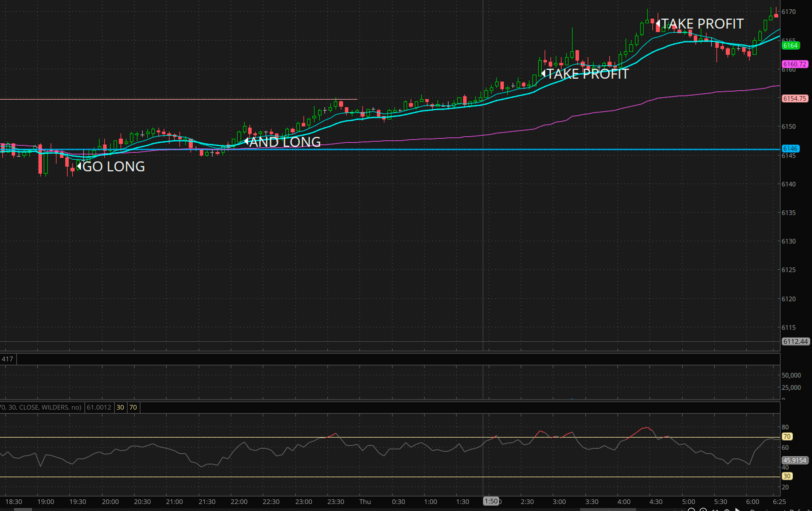Click the zoom in magnifier icon
The image size is (812, 511).
pos(703,510)
